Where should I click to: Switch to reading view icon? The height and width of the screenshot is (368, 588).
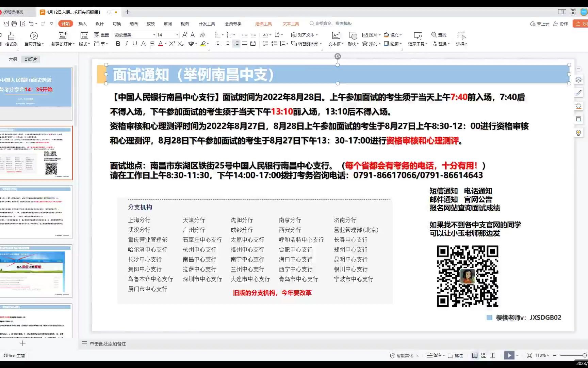[493, 355]
